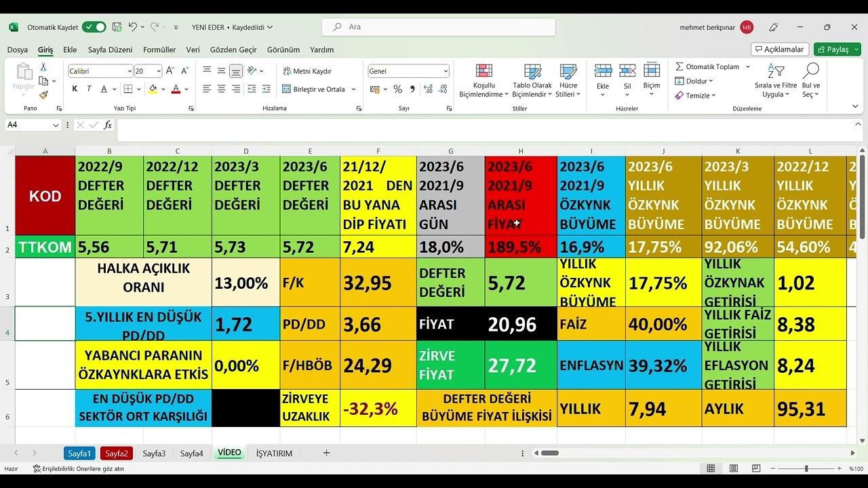Switch to the Ekle ribbon tab
The width and height of the screenshot is (868, 488).
(70, 49)
